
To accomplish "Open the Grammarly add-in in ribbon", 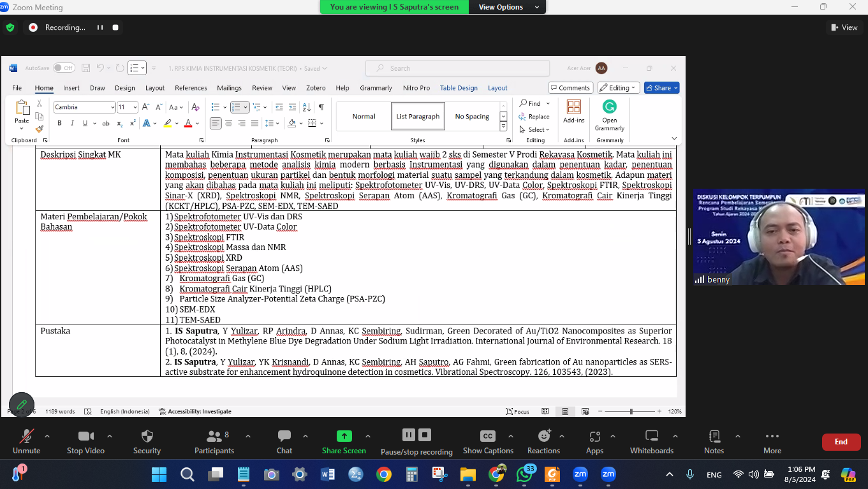I will (x=609, y=113).
